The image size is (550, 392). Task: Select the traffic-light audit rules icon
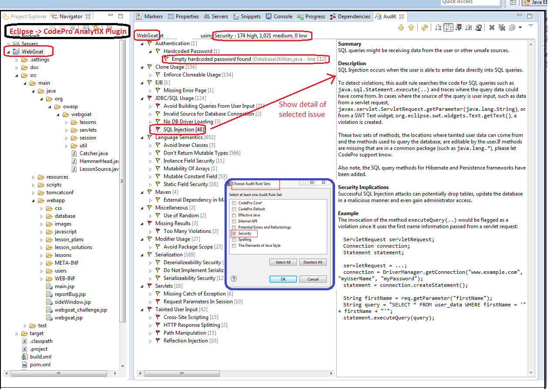pyautogui.click(x=458, y=27)
